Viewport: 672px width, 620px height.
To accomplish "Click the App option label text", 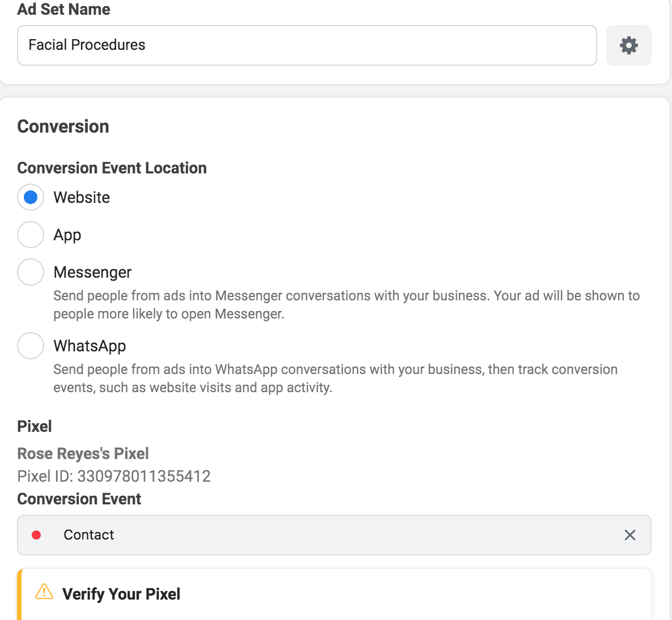I will click(x=67, y=235).
